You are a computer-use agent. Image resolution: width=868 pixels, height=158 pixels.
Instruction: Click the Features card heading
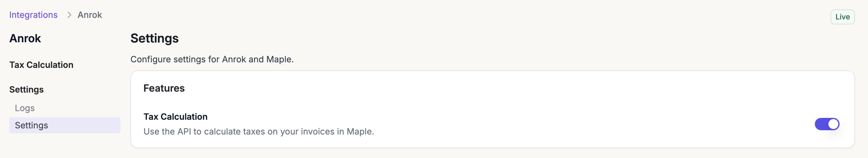pos(164,88)
